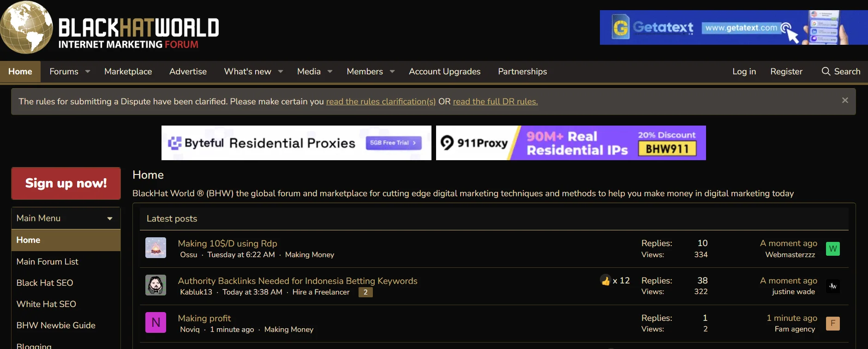Expand the Media dropdown arrow
The height and width of the screenshot is (349, 868).
point(330,72)
